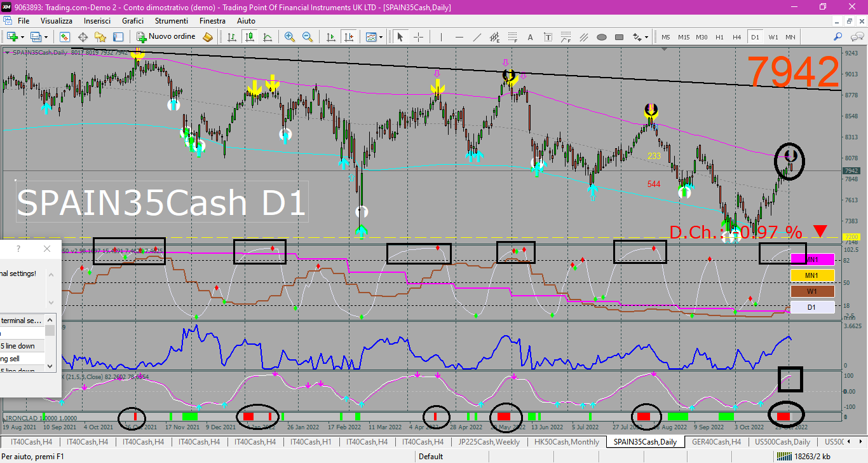Zoom out of the chart

click(x=308, y=37)
